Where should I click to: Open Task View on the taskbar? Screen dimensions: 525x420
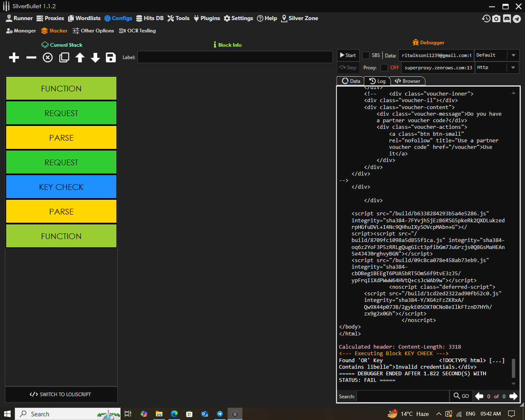pos(128,414)
